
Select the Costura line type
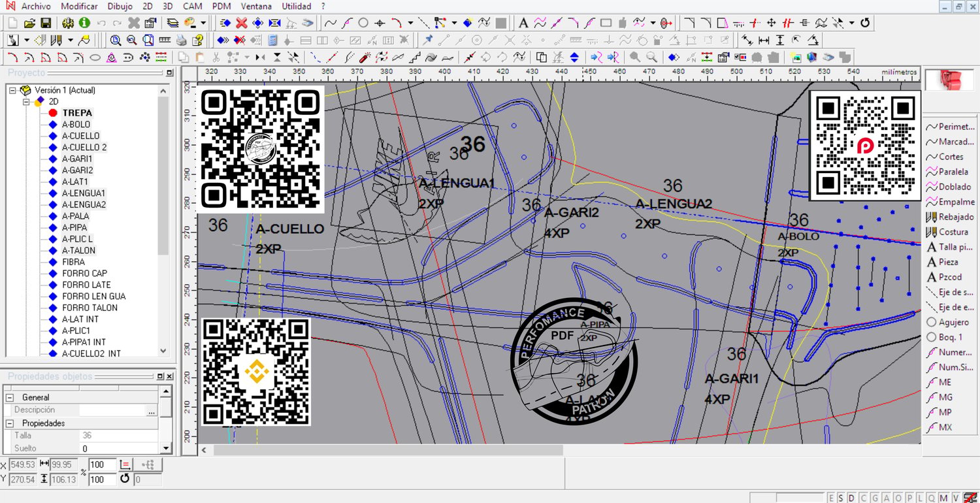click(947, 232)
